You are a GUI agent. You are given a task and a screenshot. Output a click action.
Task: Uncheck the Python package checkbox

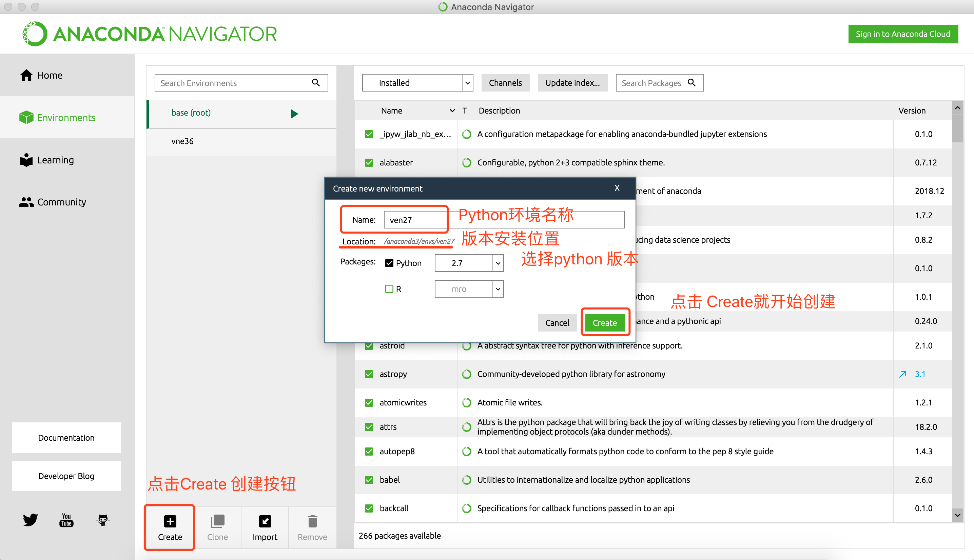(x=389, y=263)
